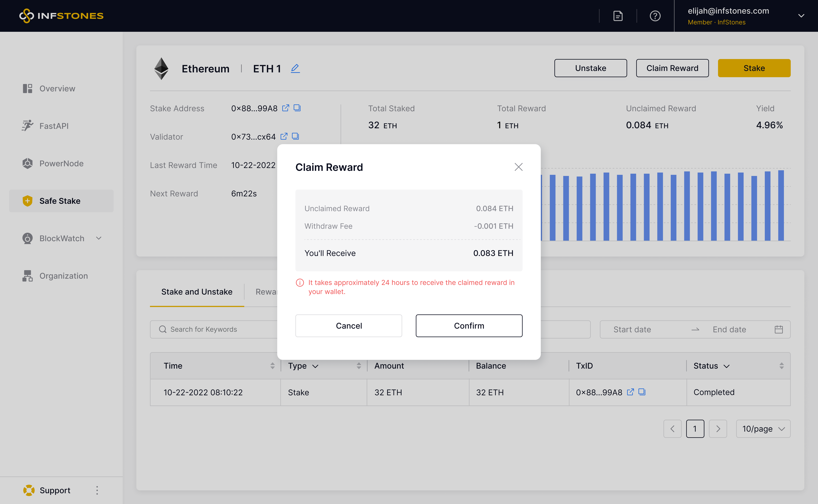Click the document icon in top bar
The width and height of the screenshot is (818, 504).
[x=618, y=16]
